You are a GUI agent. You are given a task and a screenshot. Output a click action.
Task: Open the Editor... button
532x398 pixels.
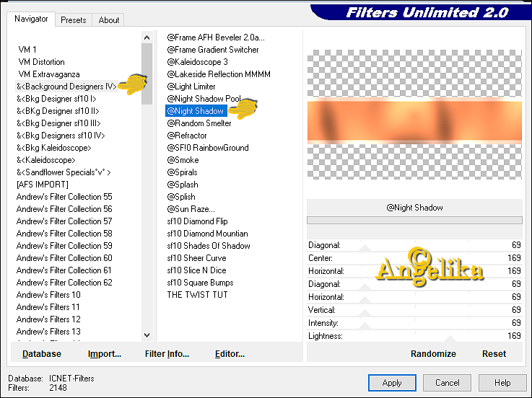230,354
